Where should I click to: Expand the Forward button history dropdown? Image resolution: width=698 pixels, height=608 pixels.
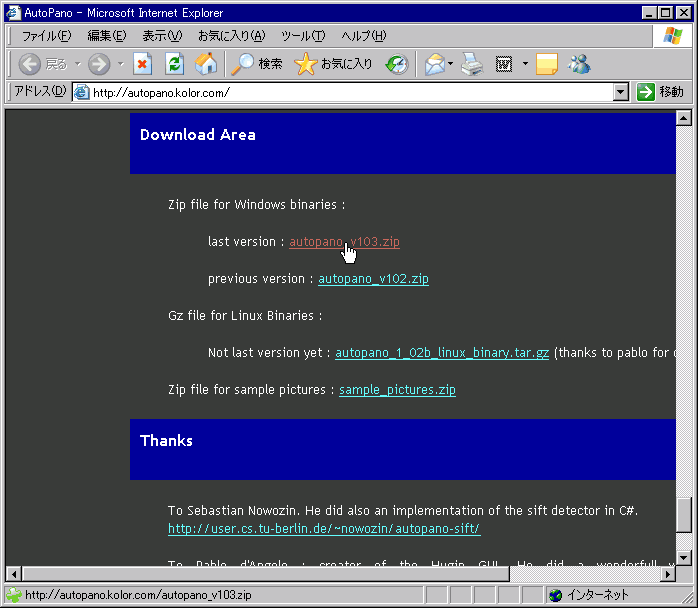coord(121,64)
